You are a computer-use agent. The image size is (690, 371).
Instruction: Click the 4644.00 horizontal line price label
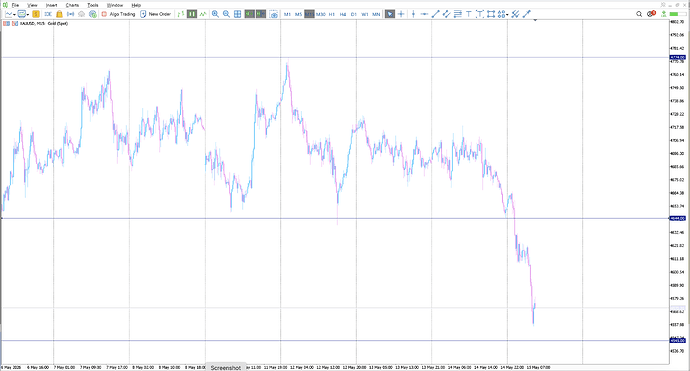(677, 218)
